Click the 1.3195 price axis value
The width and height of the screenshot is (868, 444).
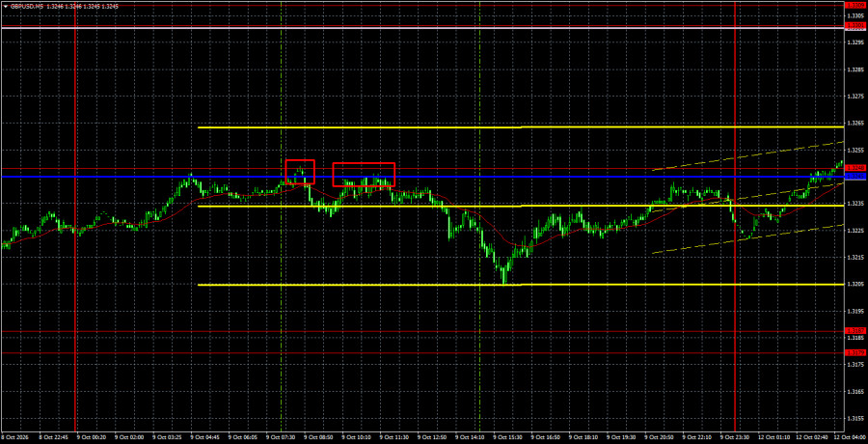pos(854,311)
